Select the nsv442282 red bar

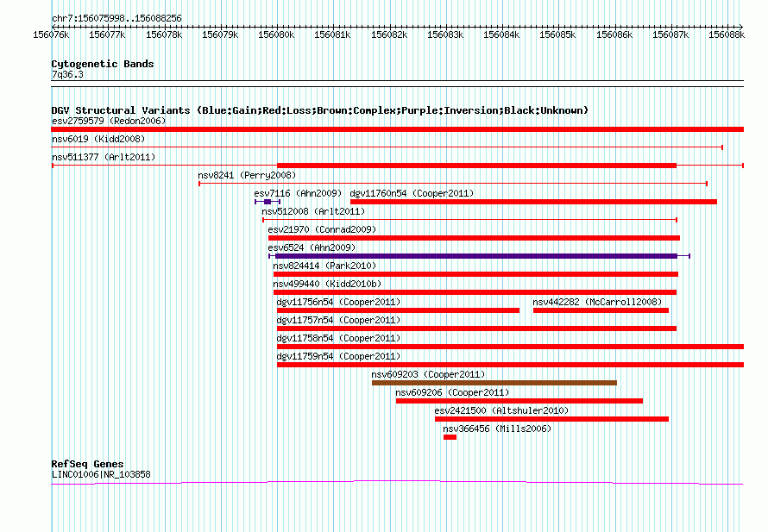601,310
